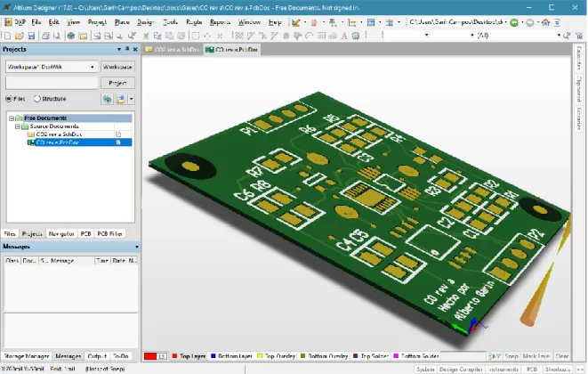Open the project view options dropdown arrow
The height and width of the screenshot is (374, 588).
[131, 99]
